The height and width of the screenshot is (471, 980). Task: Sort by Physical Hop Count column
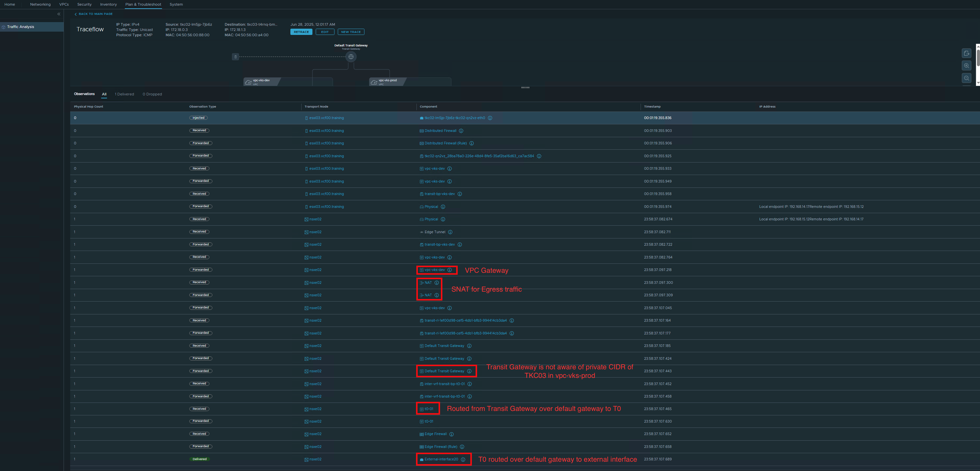pyautogui.click(x=88, y=107)
